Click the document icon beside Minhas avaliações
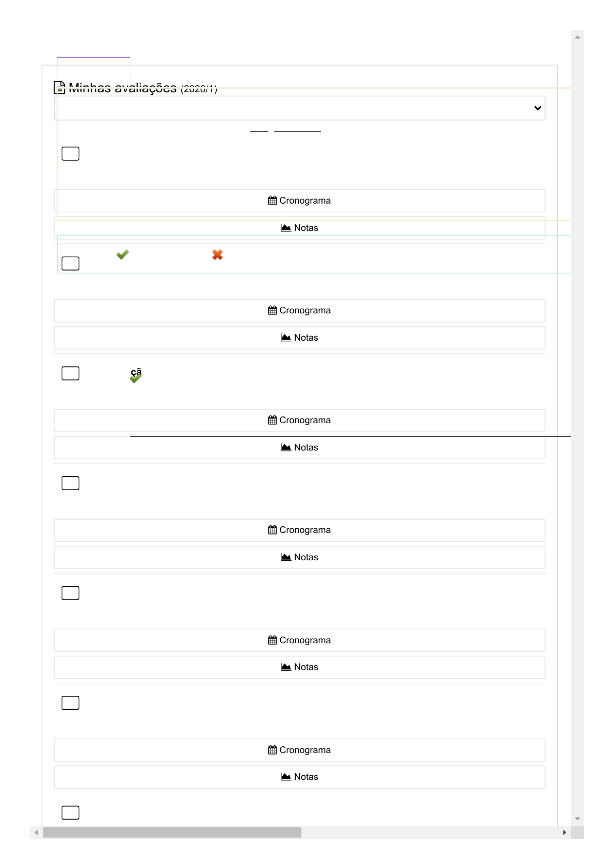 60,88
